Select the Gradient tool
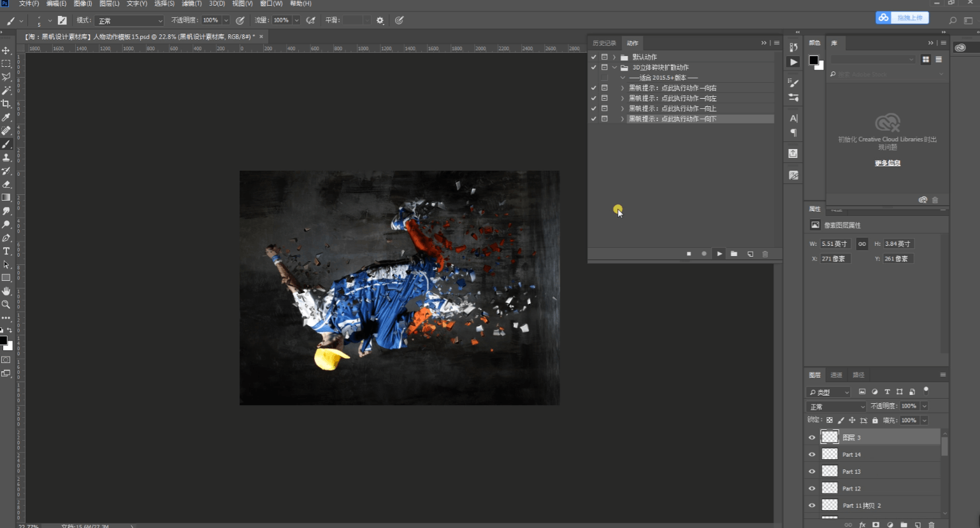980x528 pixels. click(x=6, y=197)
